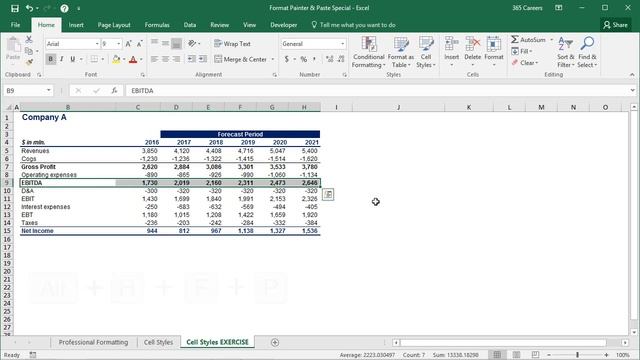Open the font name dropdown
This screenshot has height=360, width=640.
pos(97,44)
